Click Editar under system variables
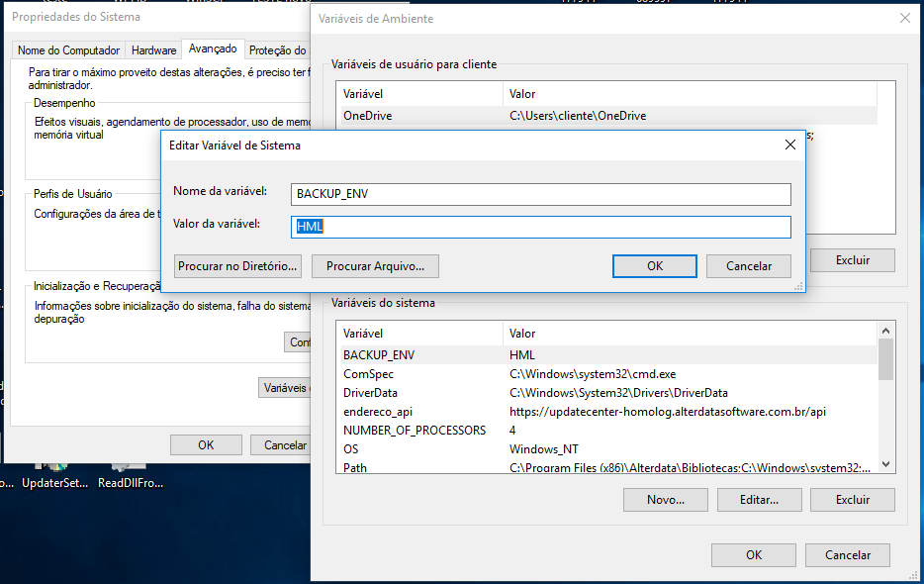This screenshot has height=584, width=924. 759,500
